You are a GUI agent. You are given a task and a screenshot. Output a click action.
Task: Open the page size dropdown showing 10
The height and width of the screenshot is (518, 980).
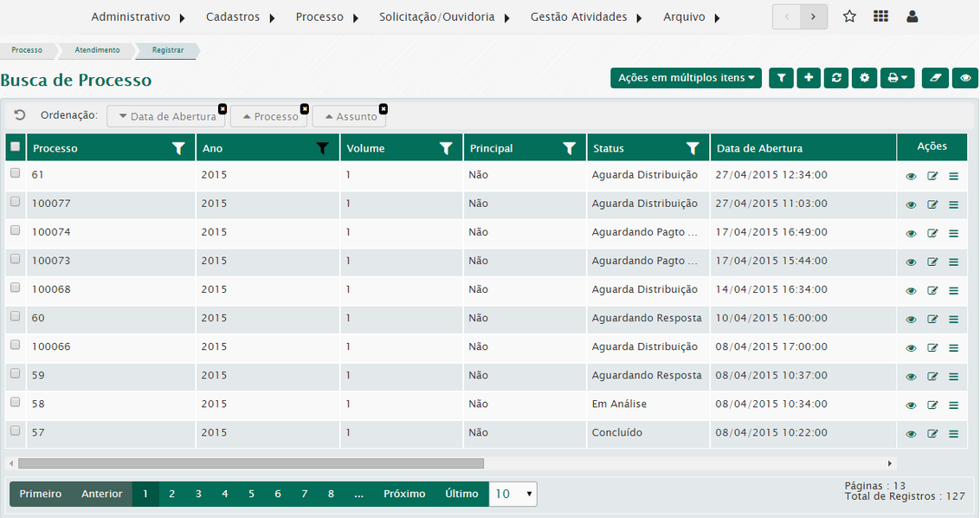(513, 494)
